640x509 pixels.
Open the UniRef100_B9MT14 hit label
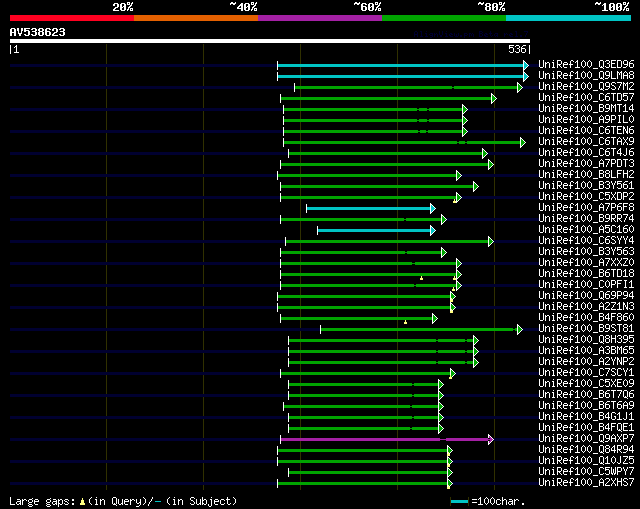click(586, 109)
